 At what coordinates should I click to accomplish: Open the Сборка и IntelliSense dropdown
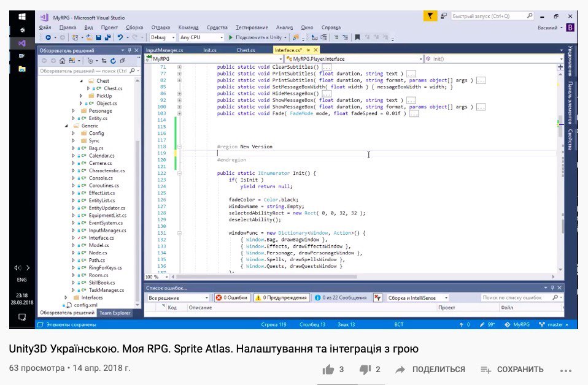point(417,298)
